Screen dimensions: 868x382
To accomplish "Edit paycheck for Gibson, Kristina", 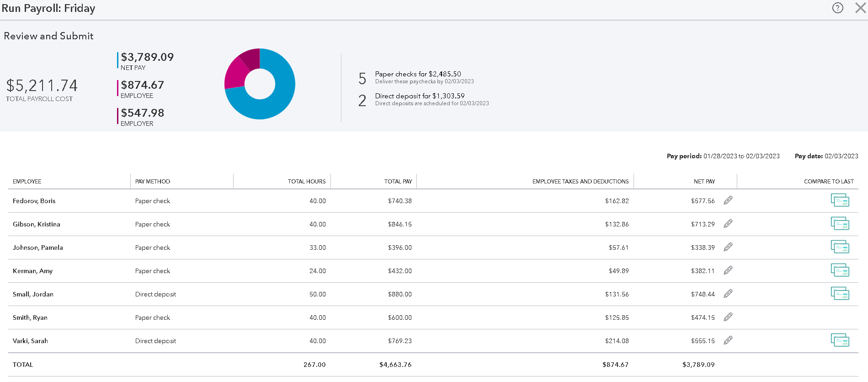I will coord(728,224).
